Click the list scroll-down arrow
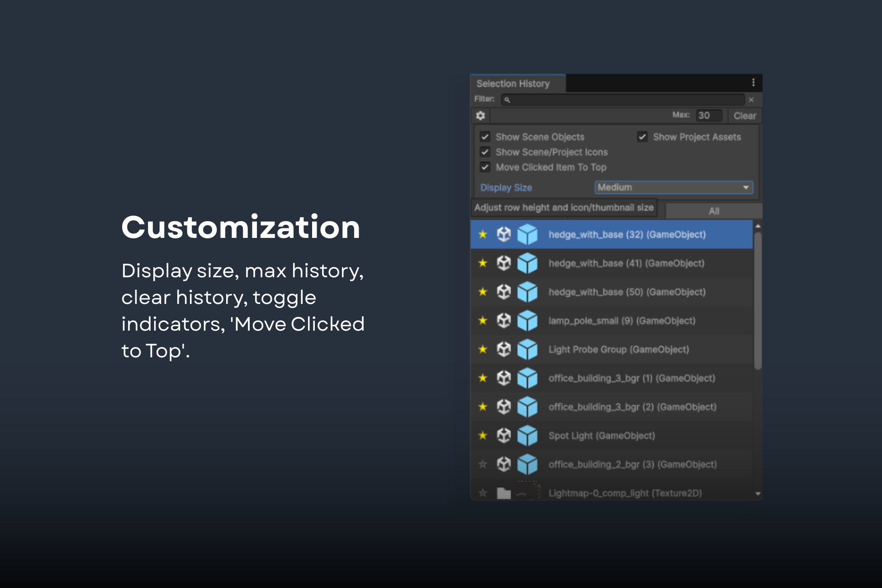The image size is (882, 588). [x=758, y=494]
